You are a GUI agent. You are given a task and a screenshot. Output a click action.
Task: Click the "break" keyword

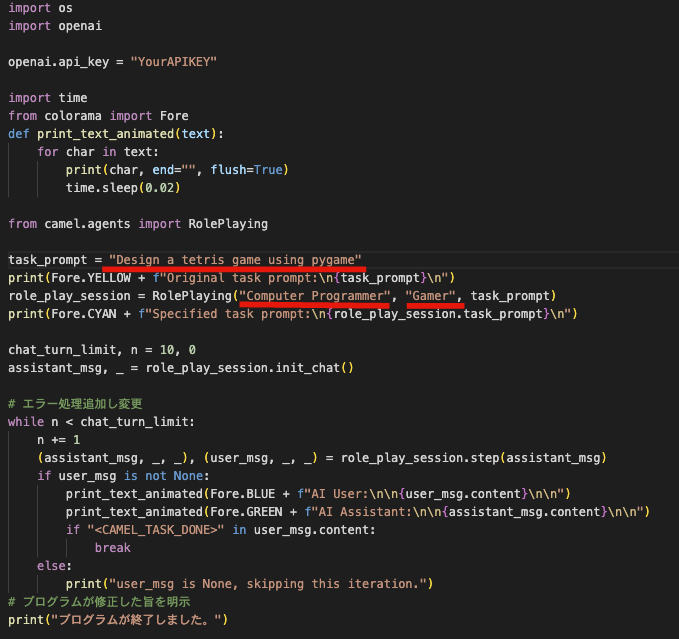113,548
